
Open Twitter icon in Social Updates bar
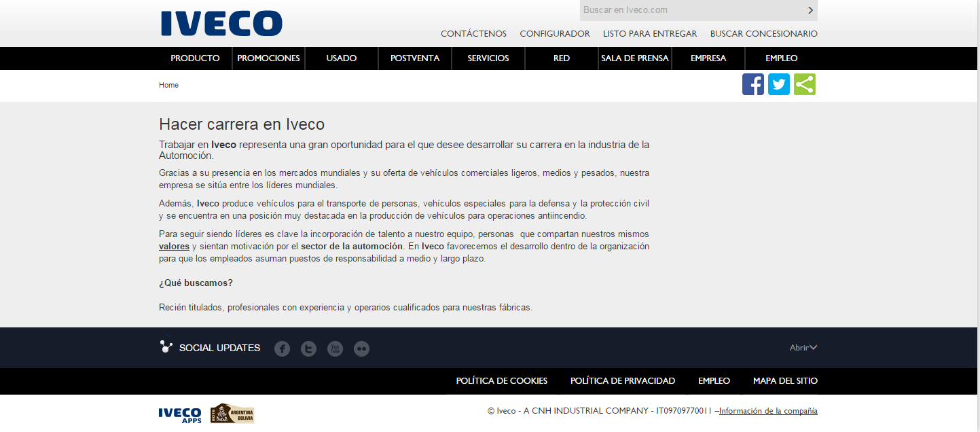[x=309, y=348]
